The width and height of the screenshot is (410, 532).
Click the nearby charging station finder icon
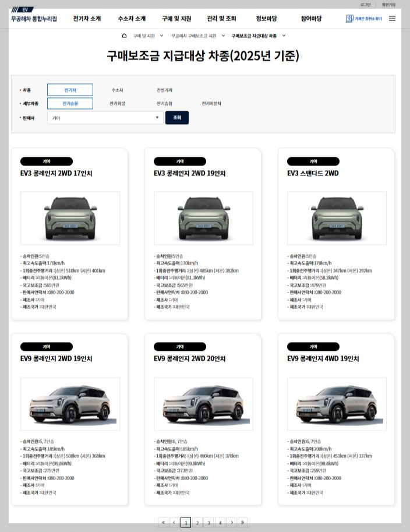pyautogui.click(x=349, y=19)
